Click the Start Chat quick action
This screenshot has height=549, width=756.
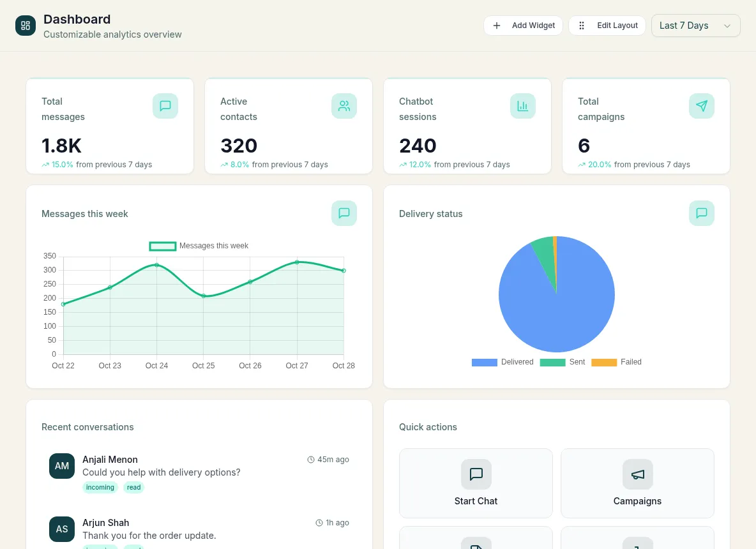pos(476,483)
